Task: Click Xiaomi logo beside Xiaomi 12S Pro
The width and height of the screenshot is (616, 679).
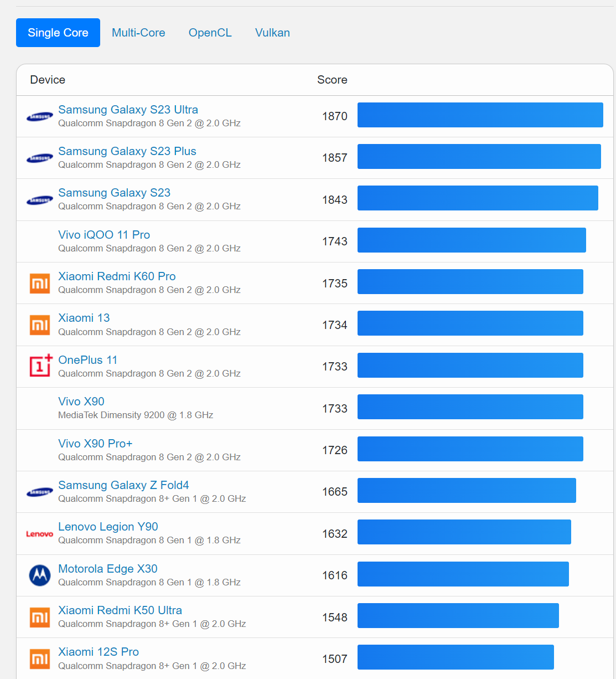Action: 40,659
